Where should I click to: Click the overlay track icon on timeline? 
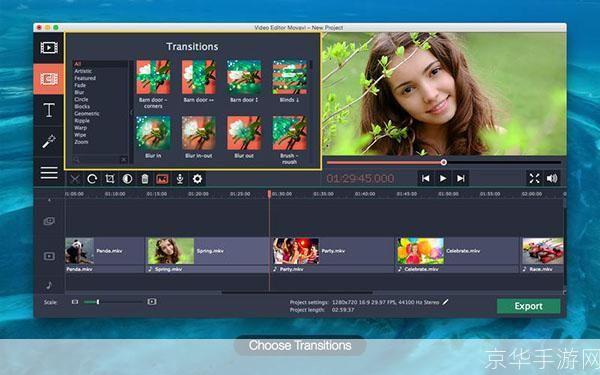tap(49, 221)
